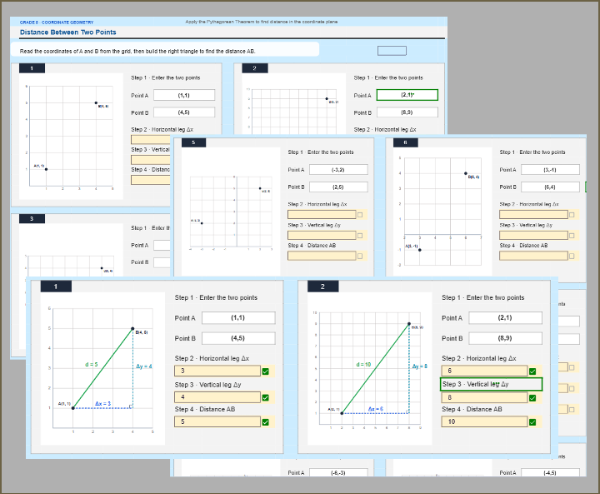This screenshot has height=494, width=600.
Task: Click Point A field of problem 6
Action: (550, 170)
